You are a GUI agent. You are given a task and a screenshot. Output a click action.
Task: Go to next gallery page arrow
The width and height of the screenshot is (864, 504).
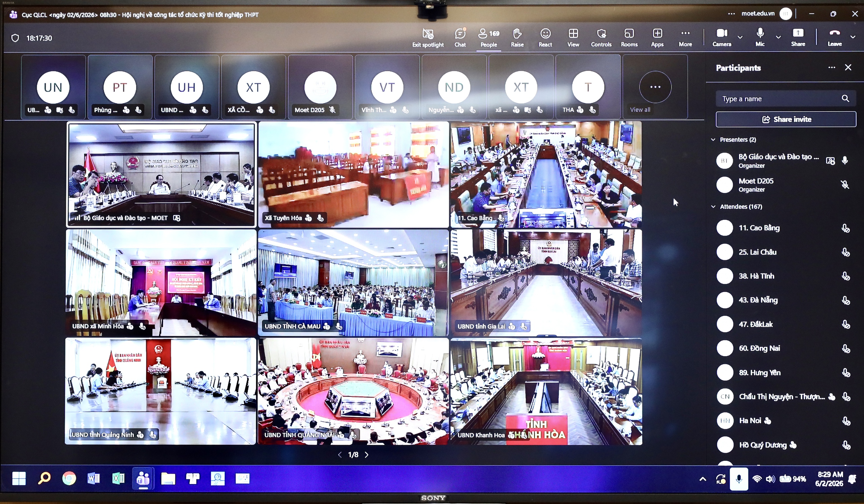pyautogui.click(x=367, y=455)
